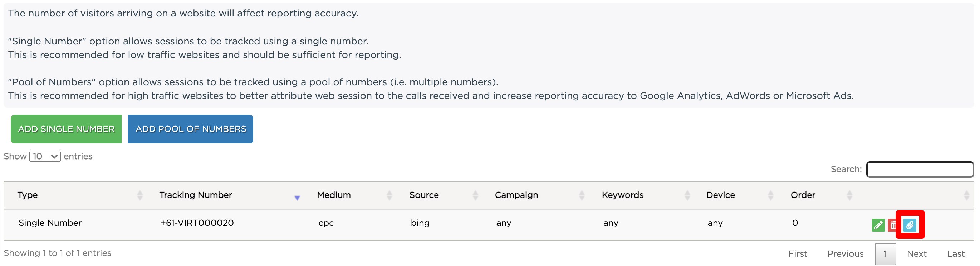Go to the Next page
Image resolution: width=980 pixels, height=266 pixels.
pos(916,254)
